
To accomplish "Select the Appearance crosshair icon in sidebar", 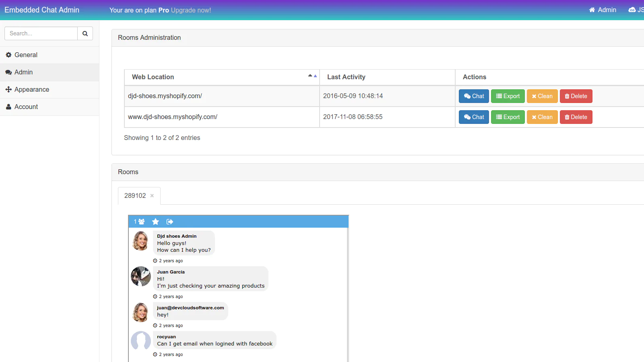I will point(8,89).
